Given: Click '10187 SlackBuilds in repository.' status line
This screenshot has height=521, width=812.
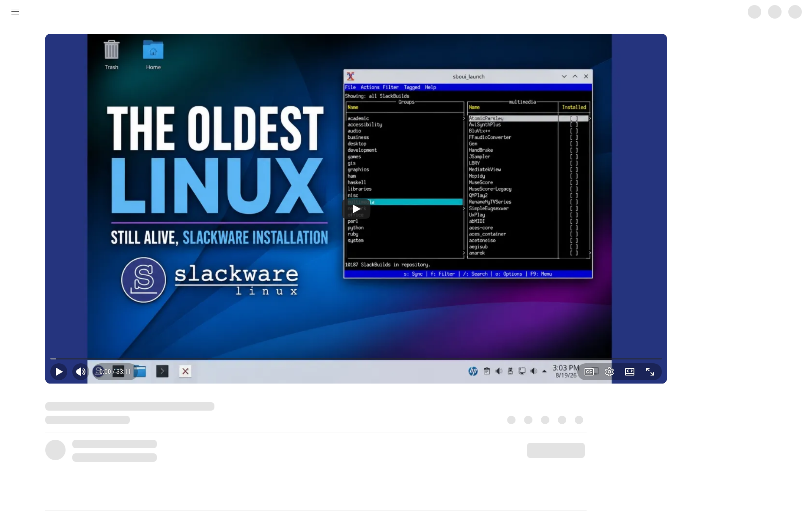Looking at the screenshot, I should click(388, 265).
